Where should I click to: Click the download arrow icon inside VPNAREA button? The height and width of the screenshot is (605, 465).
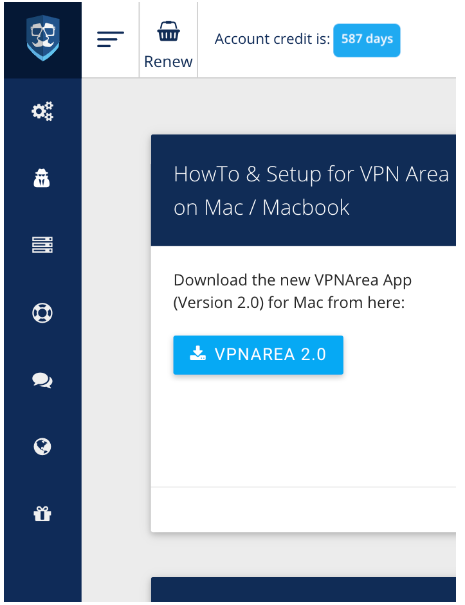pyautogui.click(x=198, y=353)
